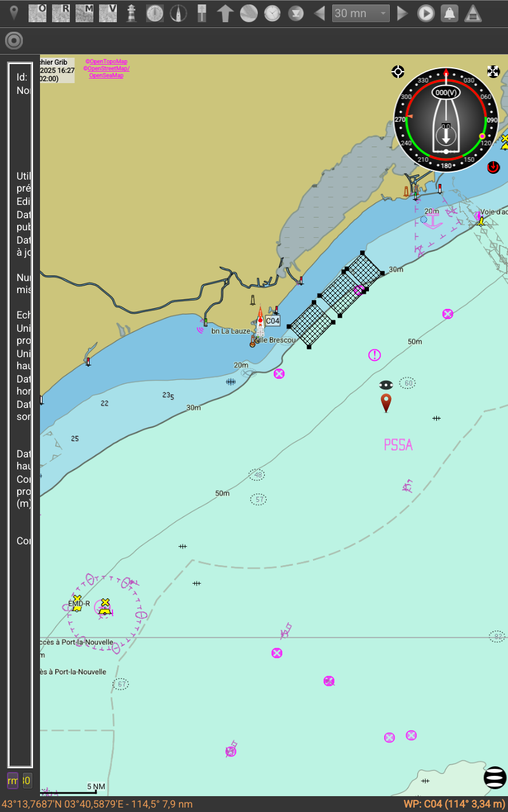Viewport: 508px width, 812px height.
Task: Open the OpenSeaMap attribution link
Action: coord(106,75)
